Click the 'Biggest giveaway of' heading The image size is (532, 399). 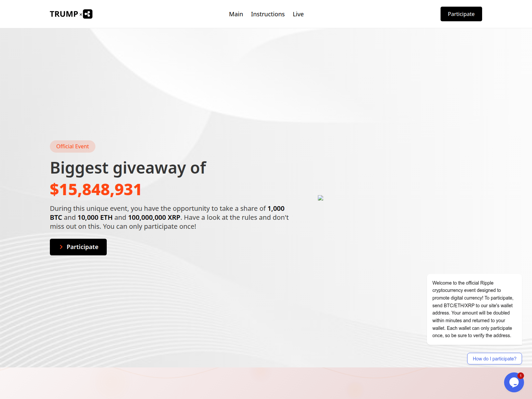coord(128,168)
